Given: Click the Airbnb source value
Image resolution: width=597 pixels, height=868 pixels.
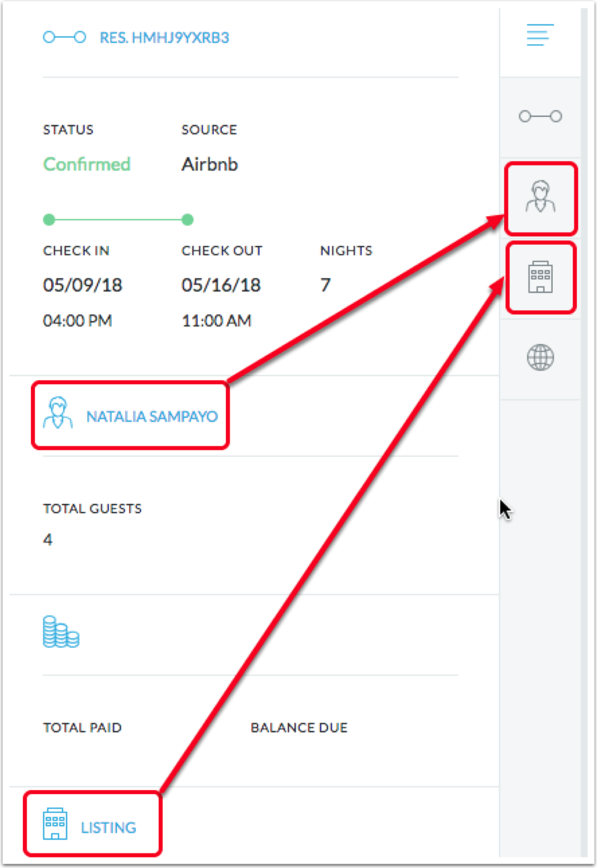Looking at the screenshot, I should [209, 164].
